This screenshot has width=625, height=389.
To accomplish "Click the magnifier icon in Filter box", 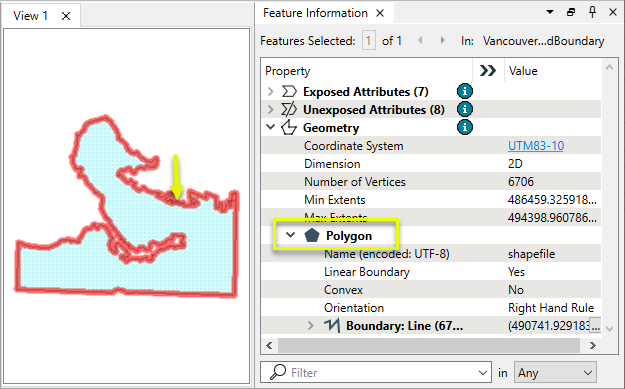I will point(278,372).
